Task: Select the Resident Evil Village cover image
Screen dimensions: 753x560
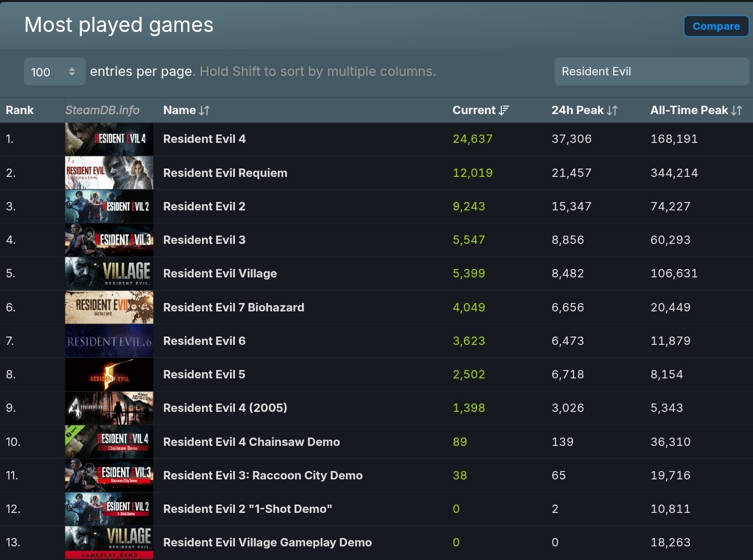Action: coord(109,273)
